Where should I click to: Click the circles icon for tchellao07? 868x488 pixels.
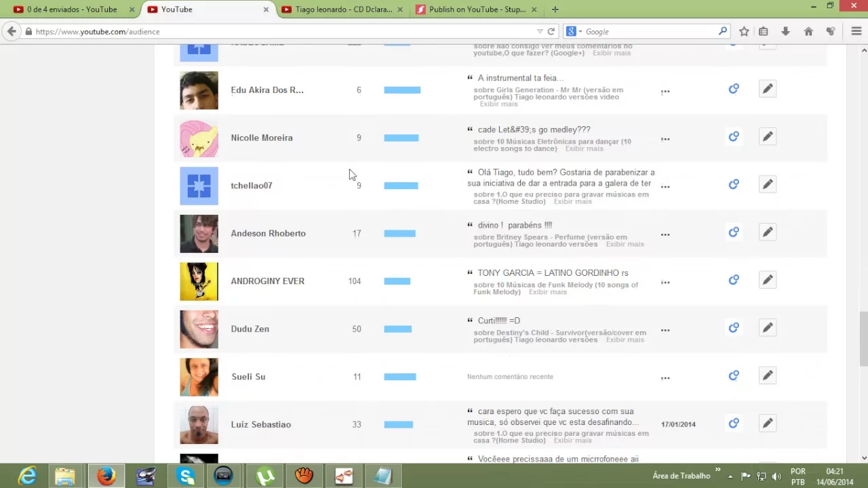[734, 184]
